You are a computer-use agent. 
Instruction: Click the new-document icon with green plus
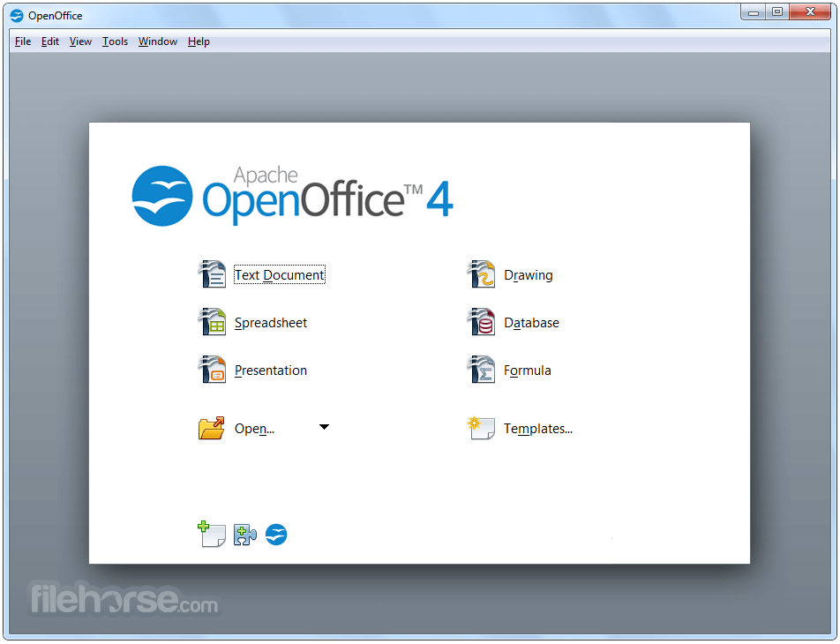coord(212,534)
